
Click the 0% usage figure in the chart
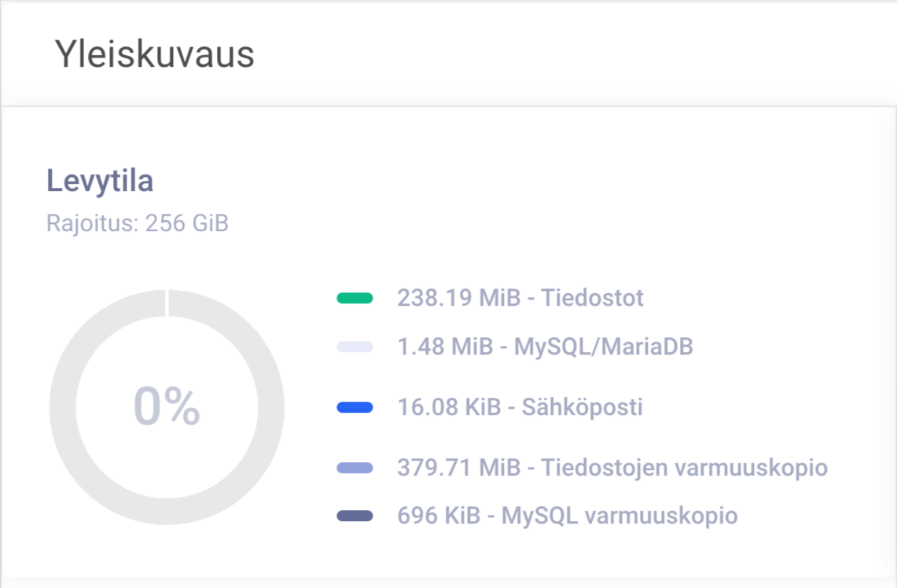(167, 407)
